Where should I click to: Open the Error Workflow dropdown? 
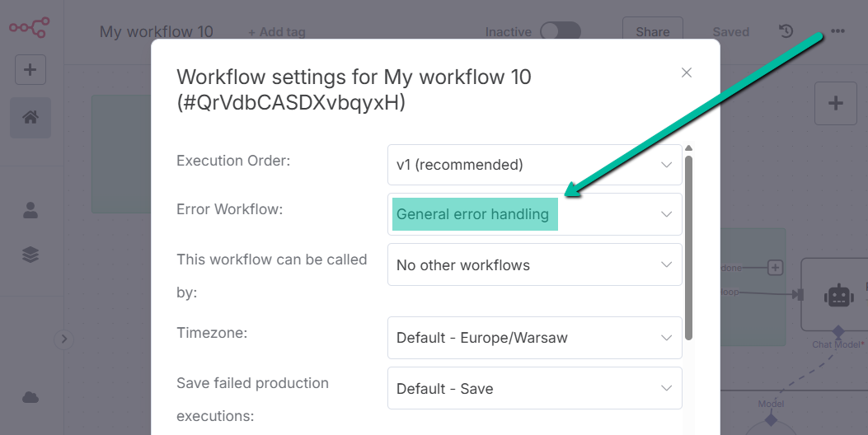[x=534, y=214]
